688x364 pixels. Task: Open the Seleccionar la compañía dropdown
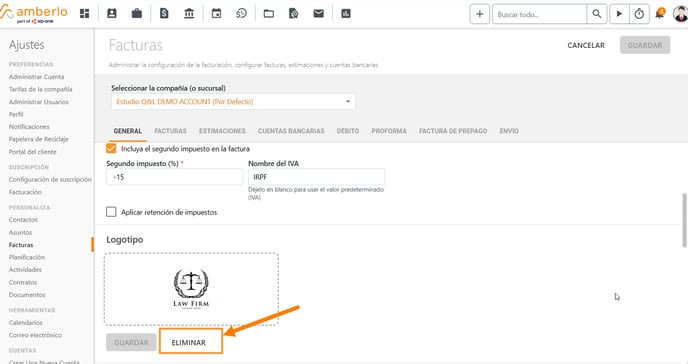233,101
